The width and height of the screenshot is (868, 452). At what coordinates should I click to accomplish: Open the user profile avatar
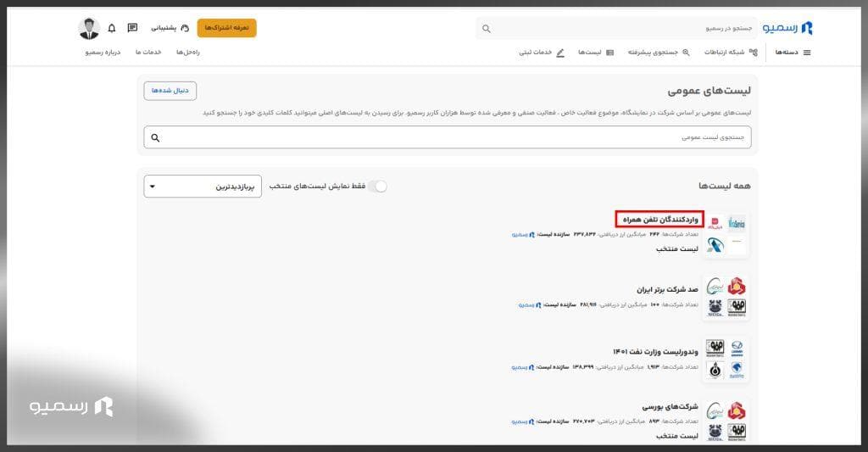pos(89,28)
